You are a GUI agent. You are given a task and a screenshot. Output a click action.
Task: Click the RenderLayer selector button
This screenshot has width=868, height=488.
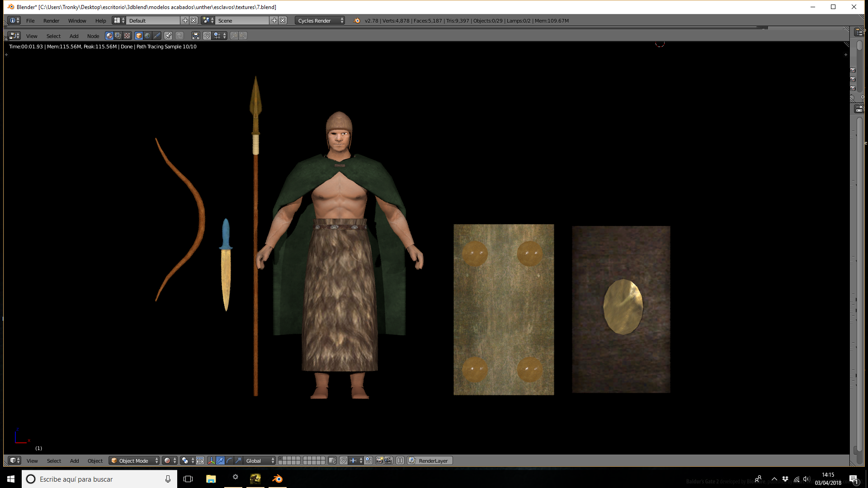pyautogui.click(x=430, y=460)
